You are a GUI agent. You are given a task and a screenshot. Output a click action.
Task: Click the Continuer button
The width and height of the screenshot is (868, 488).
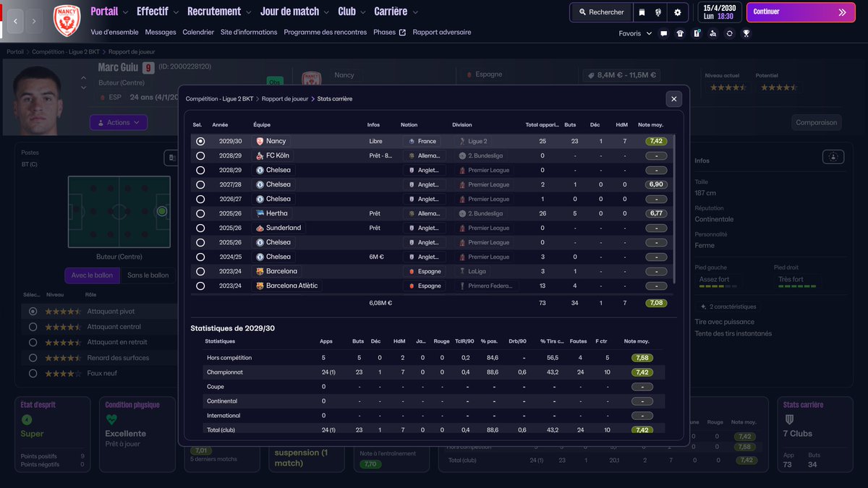click(801, 12)
